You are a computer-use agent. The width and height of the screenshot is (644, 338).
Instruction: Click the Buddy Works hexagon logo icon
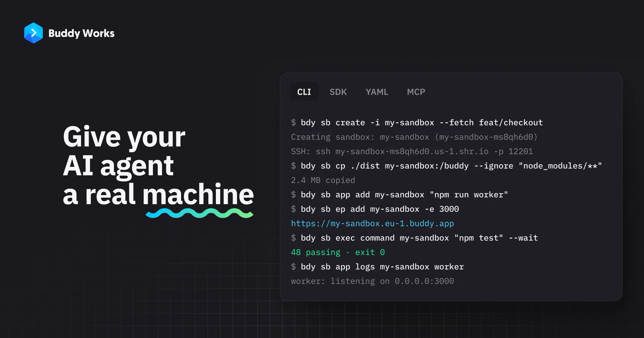click(x=33, y=33)
